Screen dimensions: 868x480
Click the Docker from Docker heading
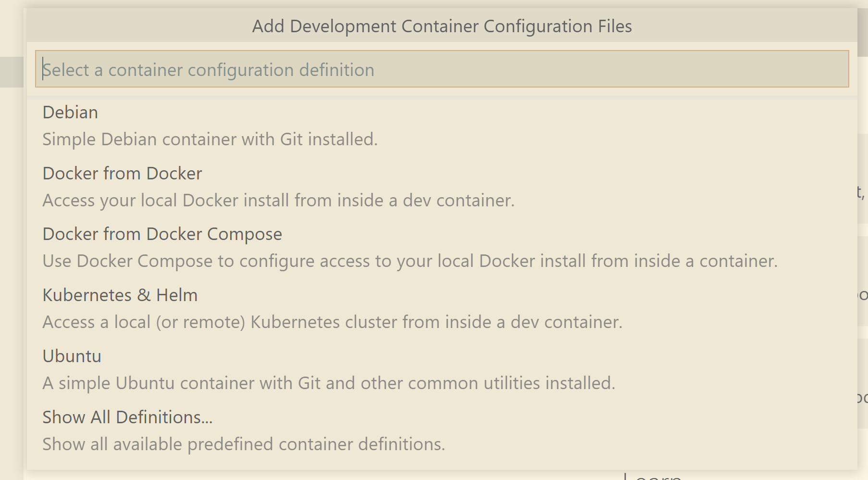tap(122, 173)
